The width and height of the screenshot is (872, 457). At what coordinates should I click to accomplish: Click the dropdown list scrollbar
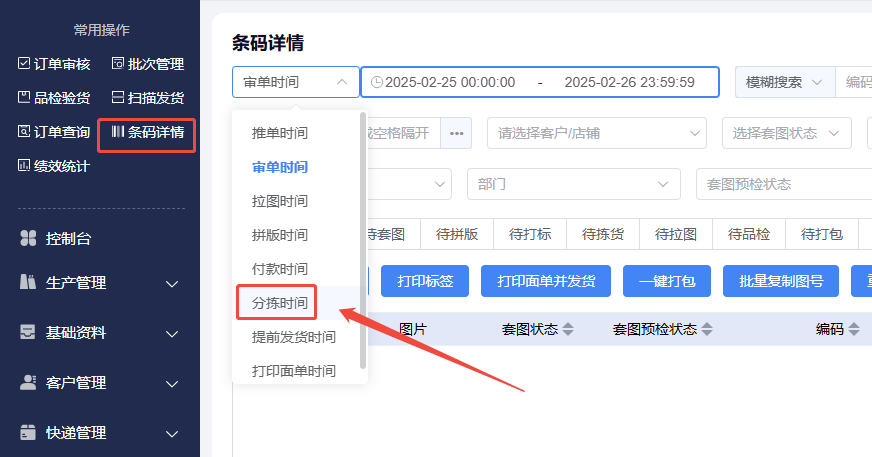363,240
